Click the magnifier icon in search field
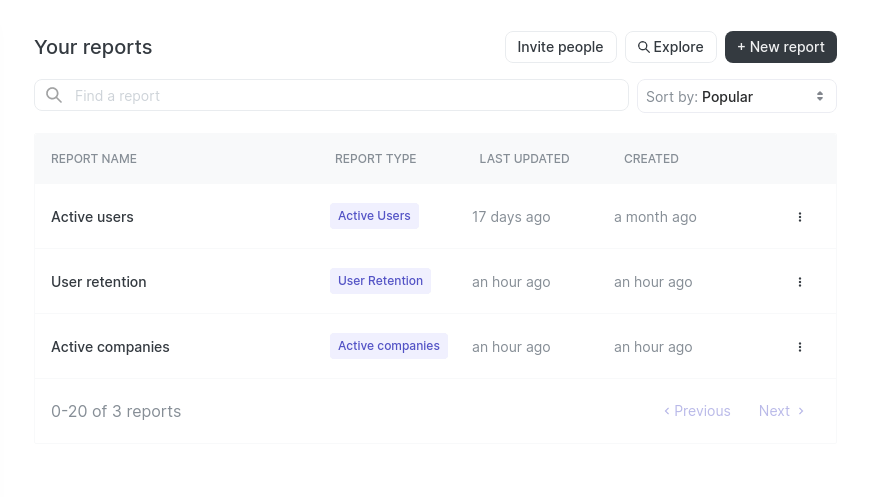This screenshot has height=497, width=878. point(54,95)
